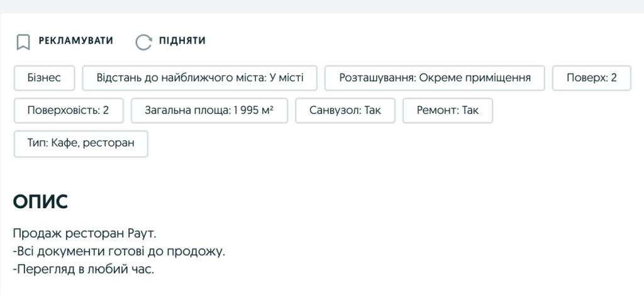
Task: Click the circular arrow icon beside Підняти
Action: pos(144,42)
